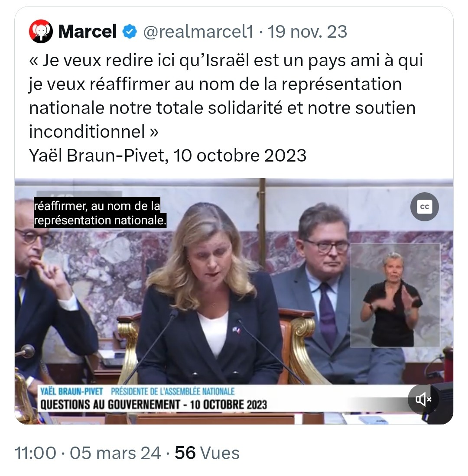Open Marcel's profile avatar
This screenshot has height=476, width=468.
pos(41,31)
